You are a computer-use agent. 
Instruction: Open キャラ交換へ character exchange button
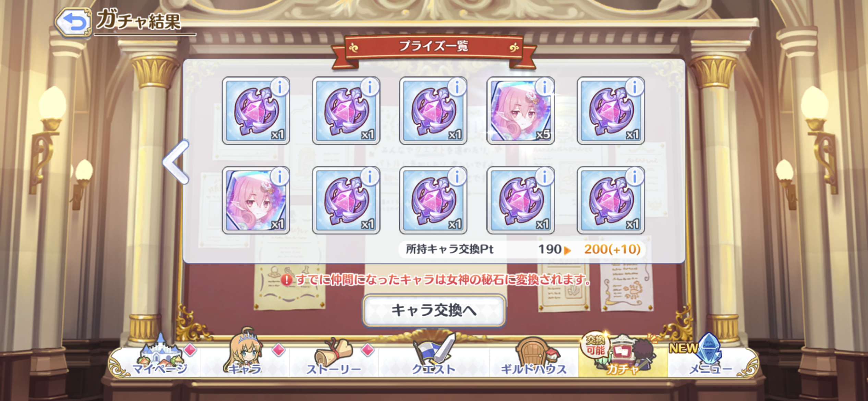434,311
